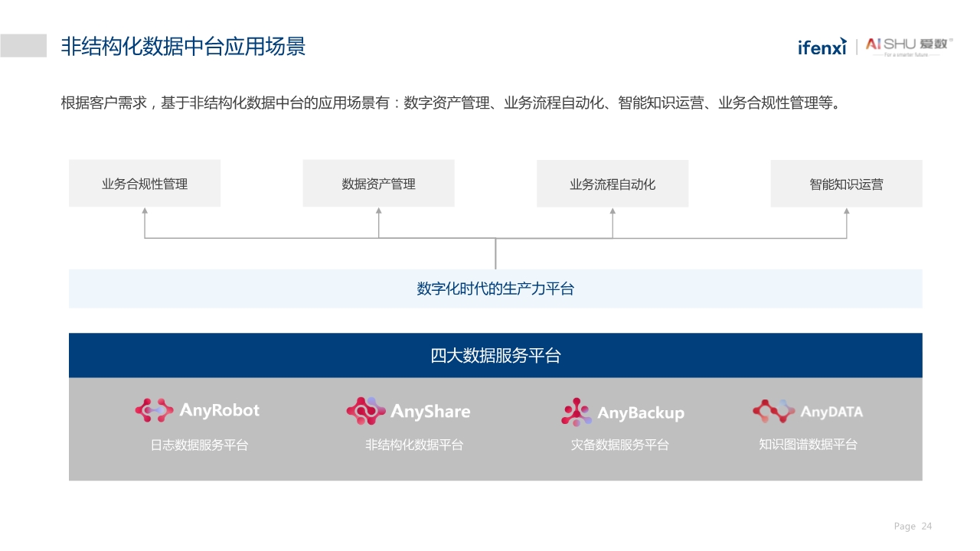Toggle the gray square marker beside slide title
Screen dimensions: 980x551
click(x=24, y=46)
